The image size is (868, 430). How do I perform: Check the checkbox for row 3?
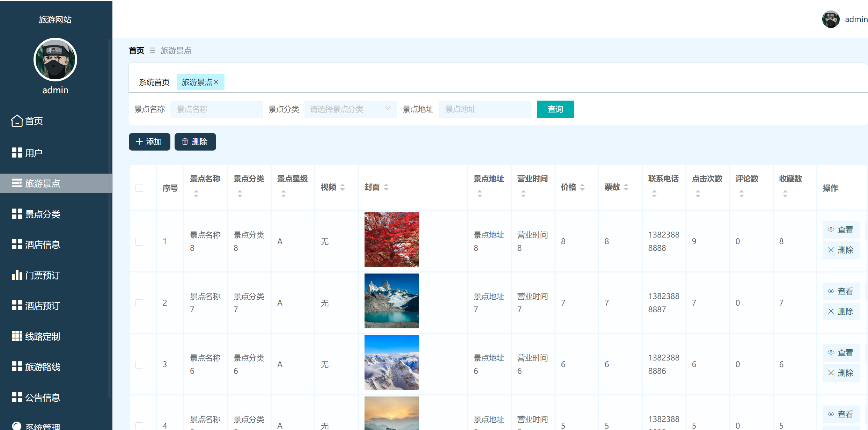click(x=139, y=365)
